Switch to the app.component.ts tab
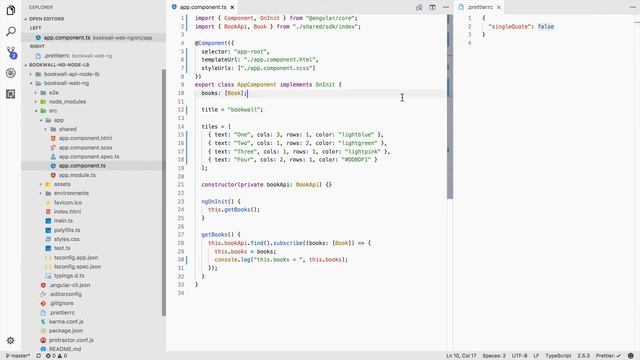 point(203,7)
